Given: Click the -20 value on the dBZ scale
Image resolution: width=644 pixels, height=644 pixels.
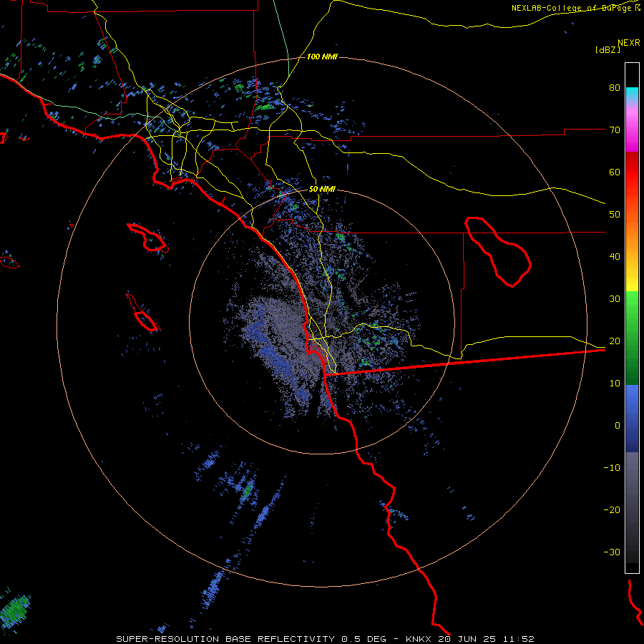Looking at the screenshot, I should coord(612,510).
